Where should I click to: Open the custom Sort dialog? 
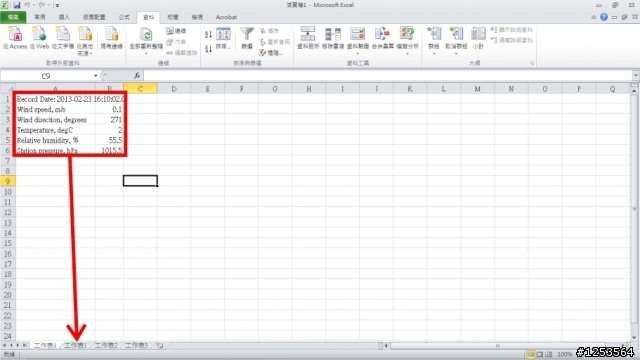[223, 38]
